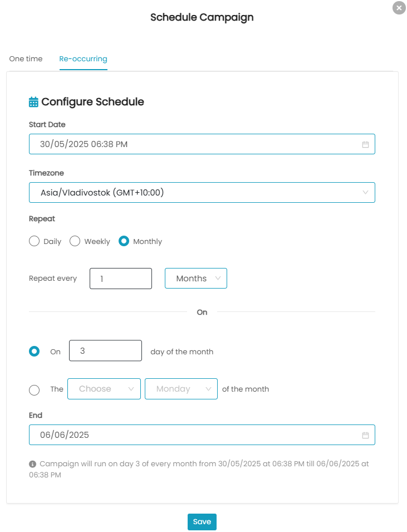Click the Start Date text field
Image resolution: width=407 pixels, height=532 pixels.
pyautogui.click(x=202, y=144)
